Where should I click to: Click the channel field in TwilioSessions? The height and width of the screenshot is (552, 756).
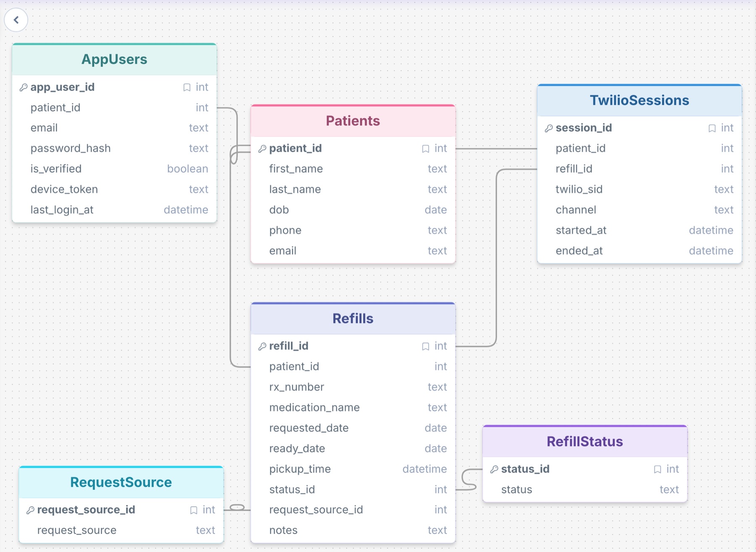tap(639, 210)
